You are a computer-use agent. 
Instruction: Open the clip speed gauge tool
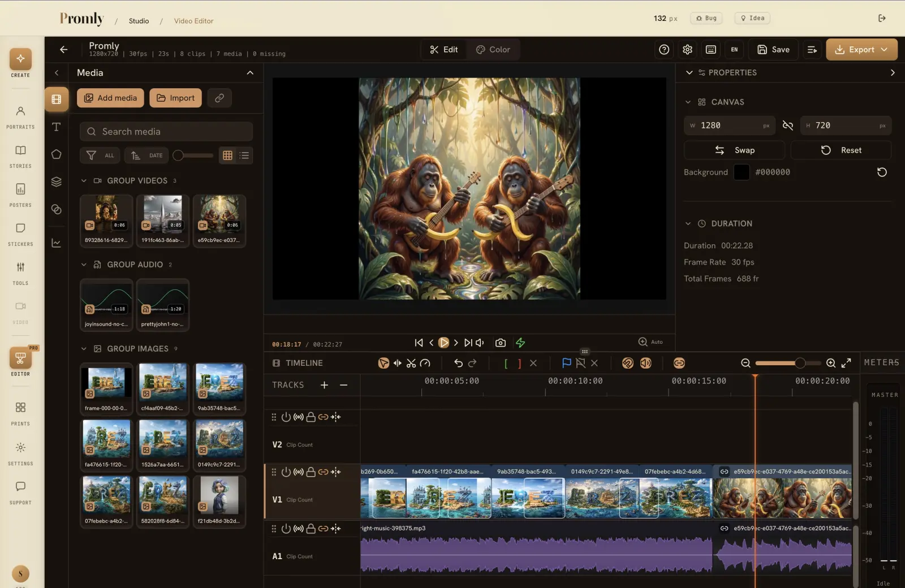(x=425, y=363)
